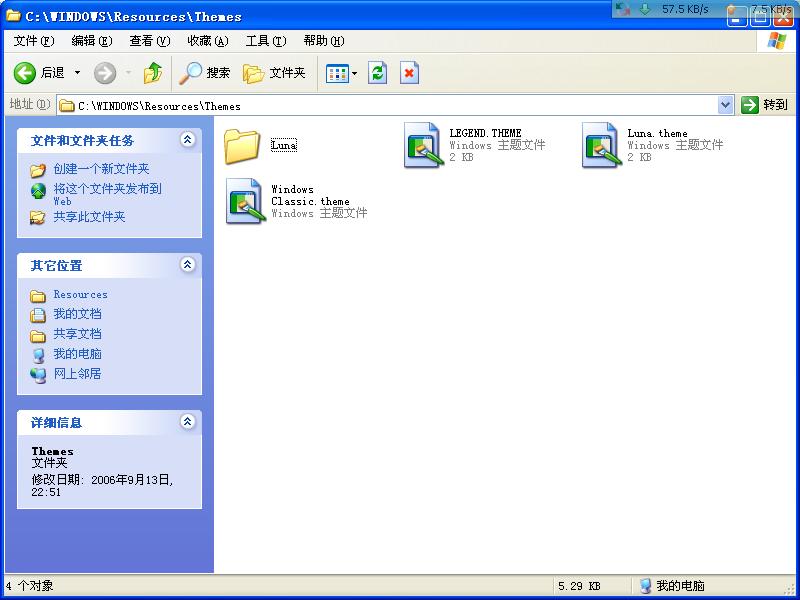Click the address bar path field
The image size is (800, 600).
[388, 106]
